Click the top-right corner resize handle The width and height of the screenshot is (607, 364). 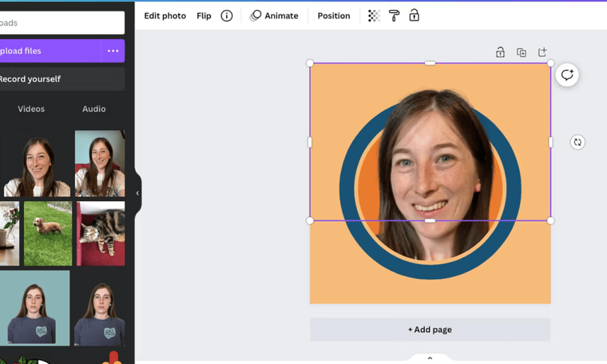(551, 63)
